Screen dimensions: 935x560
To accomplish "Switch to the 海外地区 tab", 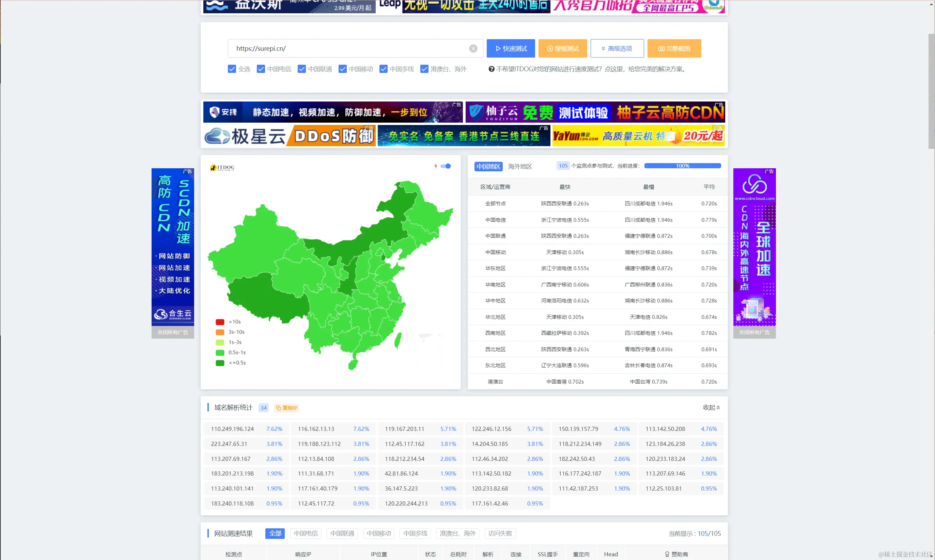I will (519, 166).
